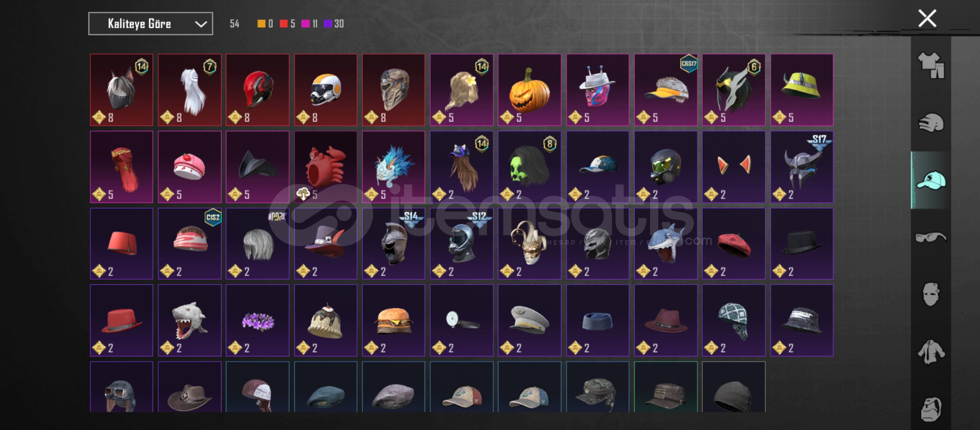Select the purple flower crown item
The image size is (980, 430).
coord(257,321)
